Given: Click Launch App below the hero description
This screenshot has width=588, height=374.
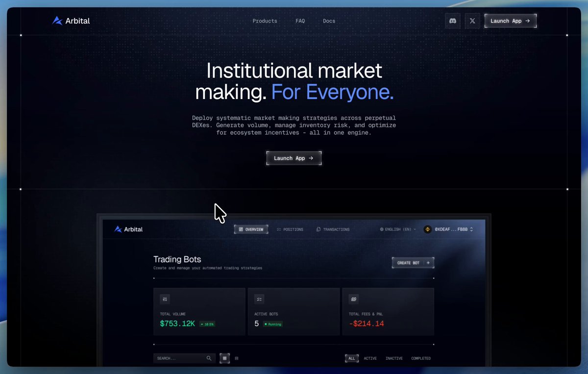Looking at the screenshot, I should [x=294, y=158].
